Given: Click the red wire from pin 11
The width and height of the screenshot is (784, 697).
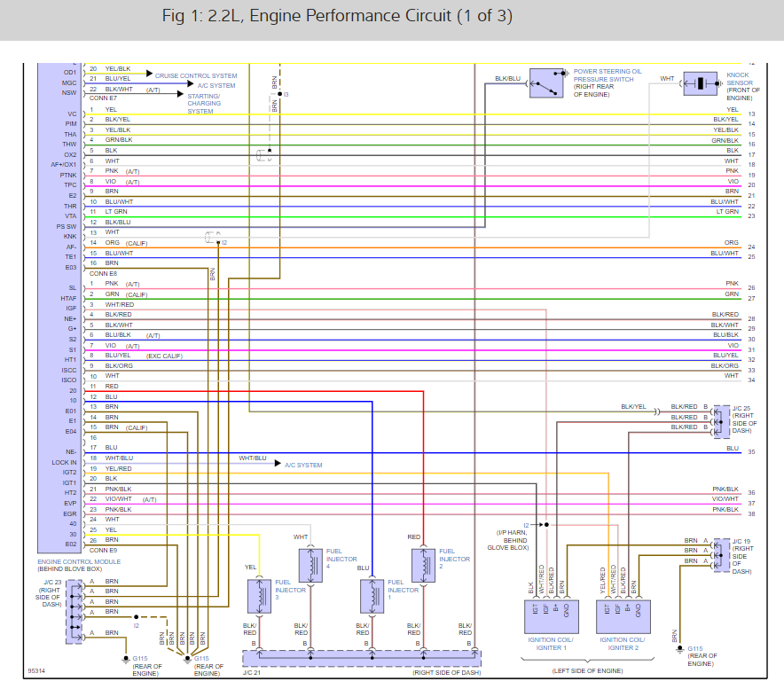Looking at the screenshot, I should (254, 391).
